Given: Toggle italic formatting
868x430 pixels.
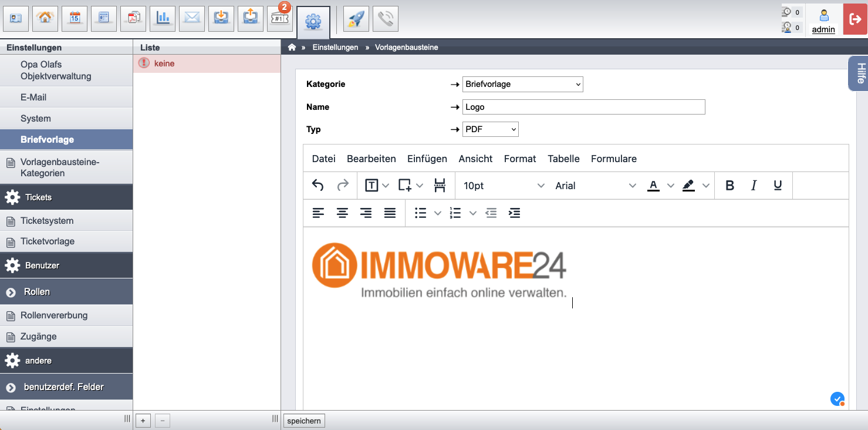Looking at the screenshot, I should [754, 186].
